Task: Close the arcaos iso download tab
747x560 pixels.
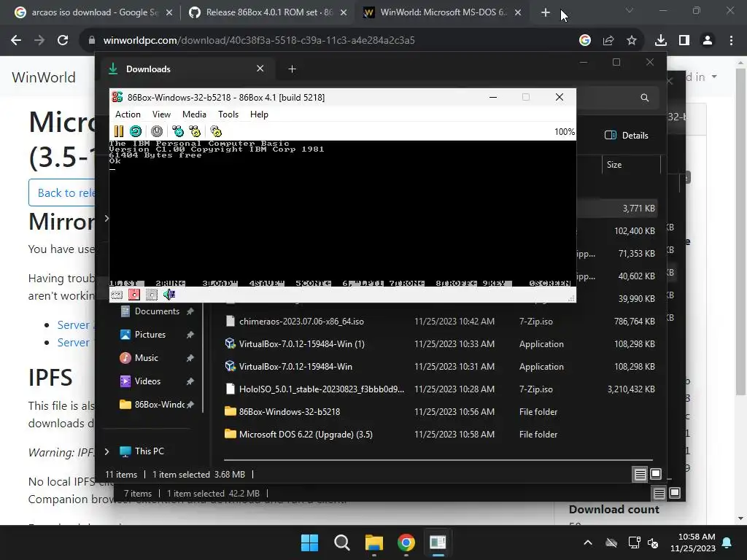Action: 169,13
